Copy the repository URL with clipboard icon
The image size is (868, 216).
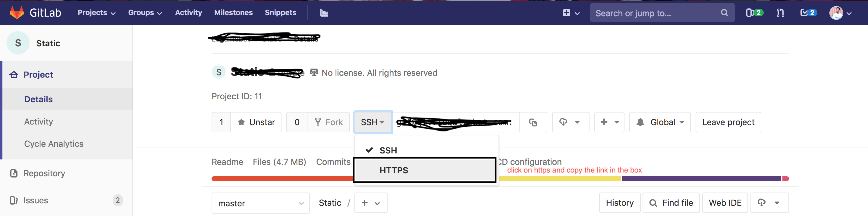click(x=533, y=122)
